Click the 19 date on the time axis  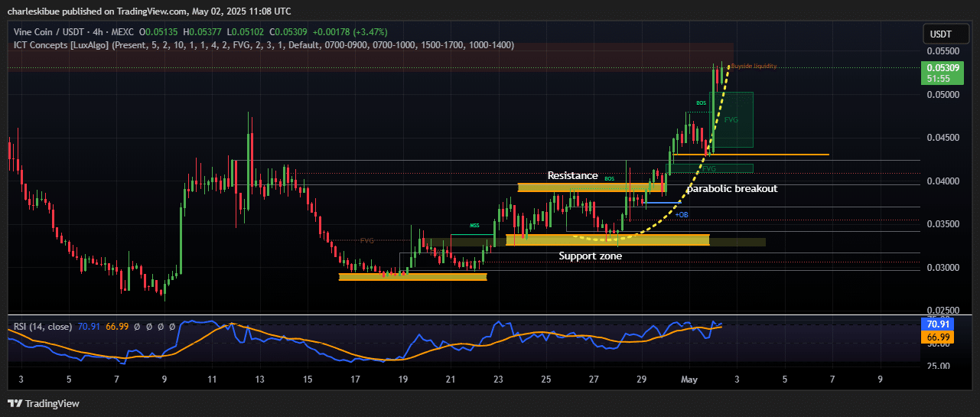coord(403,380)
